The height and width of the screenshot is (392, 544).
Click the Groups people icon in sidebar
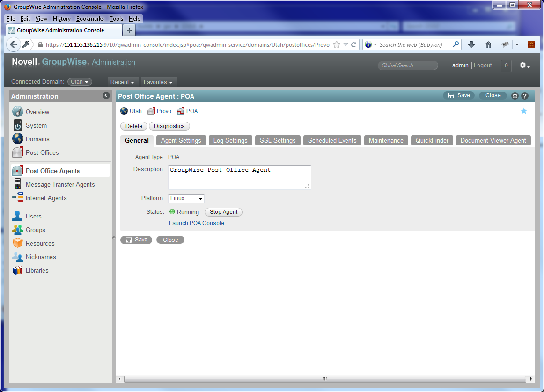18,230
